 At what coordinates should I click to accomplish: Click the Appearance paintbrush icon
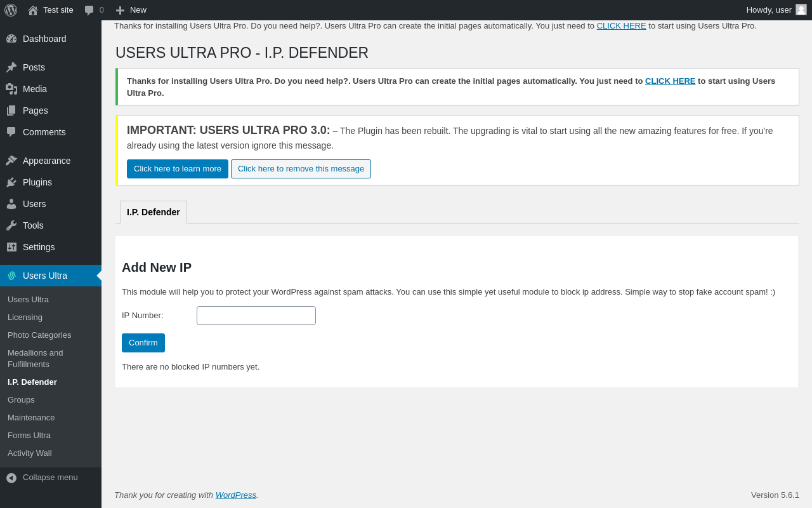(x=11, y=161)
